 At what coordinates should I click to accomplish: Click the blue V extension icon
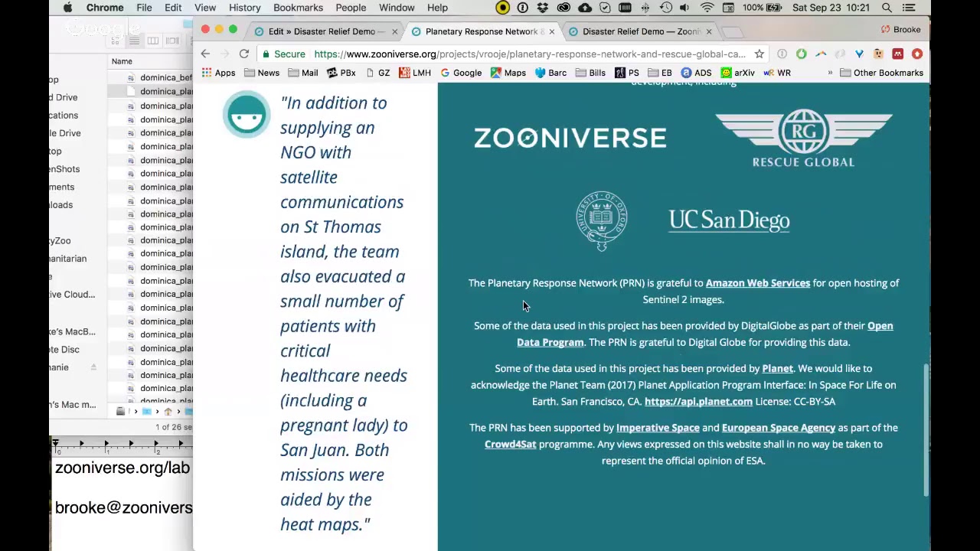click(x=859, y=54)
